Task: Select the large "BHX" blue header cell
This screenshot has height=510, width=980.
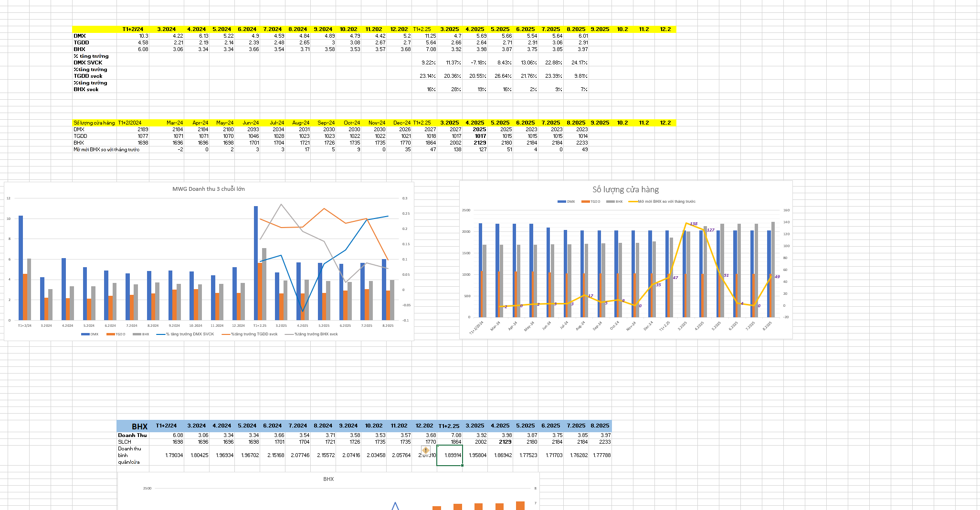Action: 133,426
